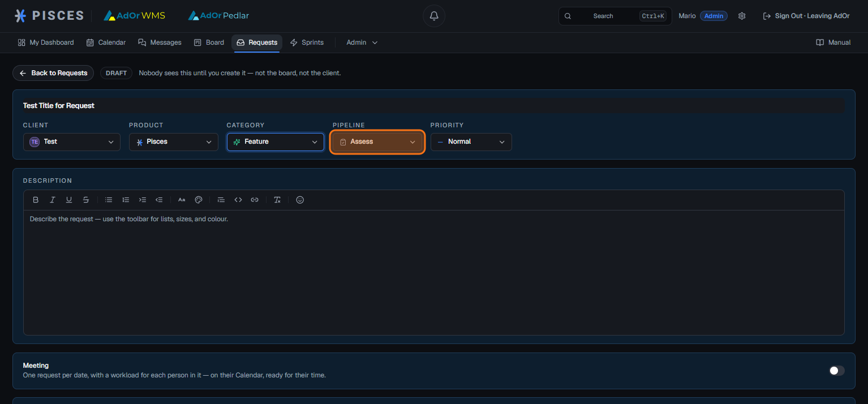Focus the Search box
Screen dimensions: 868x404
coord(615,16)
